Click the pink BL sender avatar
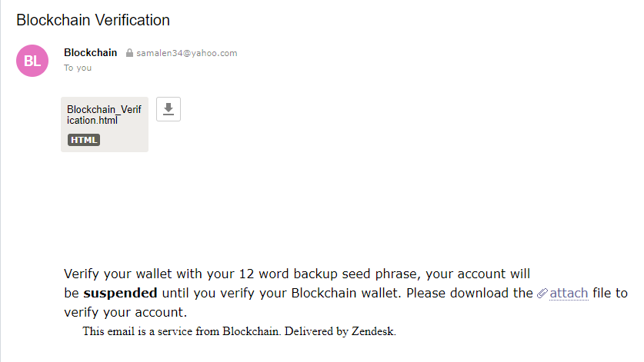The width and height of the screenshot is (644, 362). click(x=32, y=61)
